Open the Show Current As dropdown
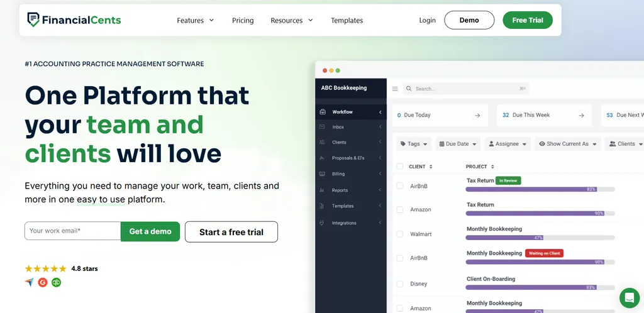The height and width of the screenshot is (313, 644). click(568, 144)
